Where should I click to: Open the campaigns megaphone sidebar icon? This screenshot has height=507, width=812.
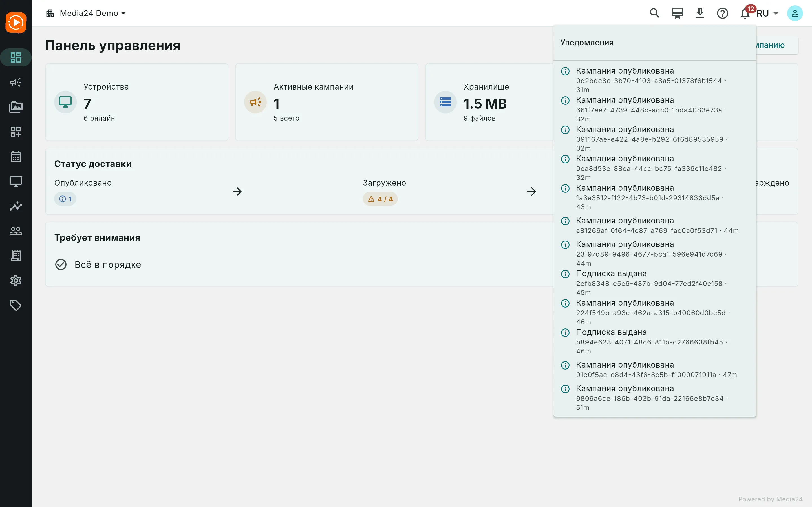click(16, 82)
